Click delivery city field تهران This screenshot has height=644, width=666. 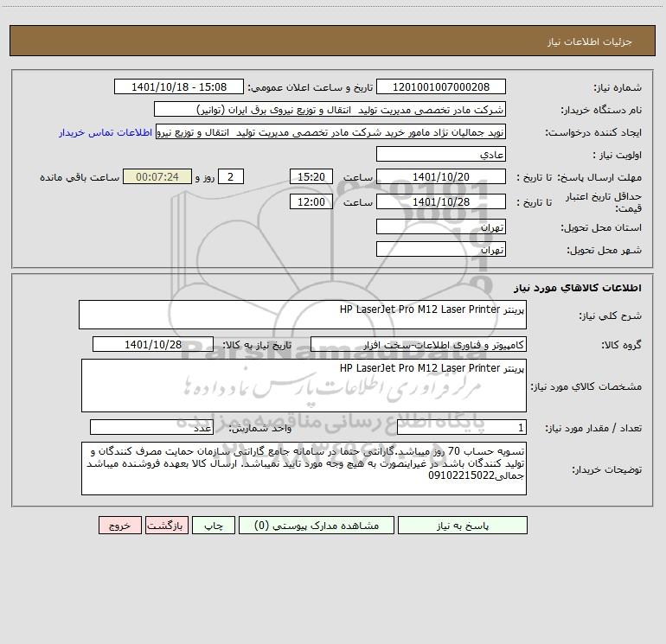441,249
